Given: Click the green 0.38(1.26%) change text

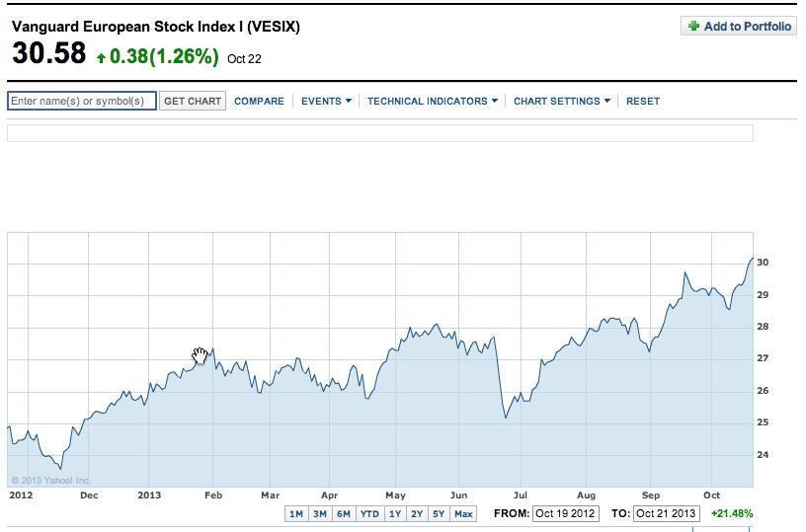Looking at the screenshot, I should 164,56.
